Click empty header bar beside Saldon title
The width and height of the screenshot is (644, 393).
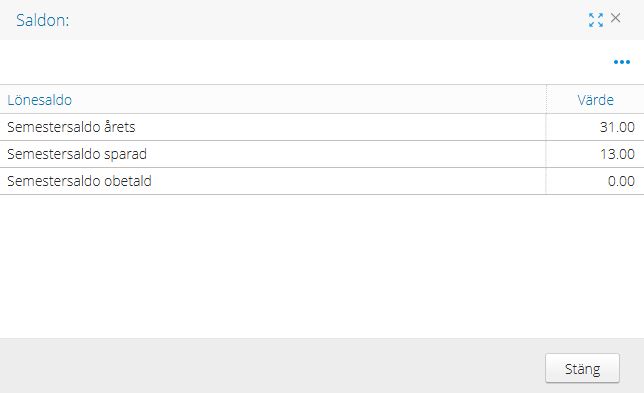[329, 20]
